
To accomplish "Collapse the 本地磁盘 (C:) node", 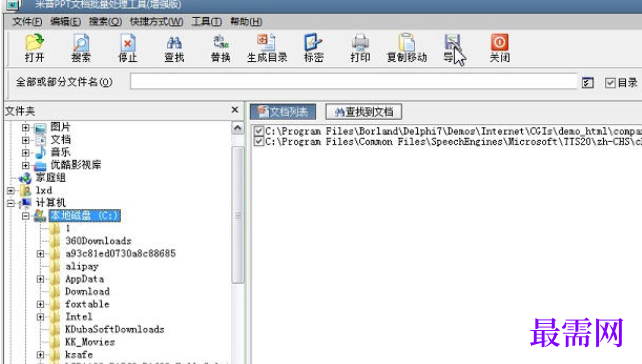I will pyautogui.click(x=25, y=216).
